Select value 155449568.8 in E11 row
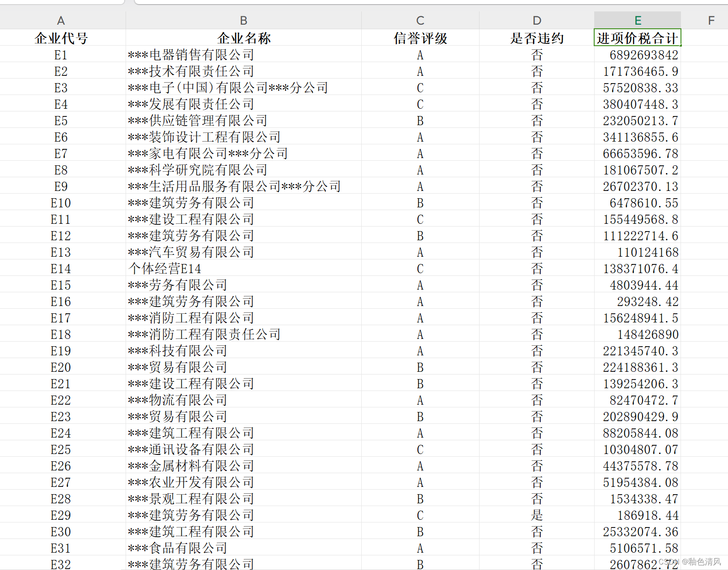Viewport: 728px width, 570px height. [x=638, y=219]
